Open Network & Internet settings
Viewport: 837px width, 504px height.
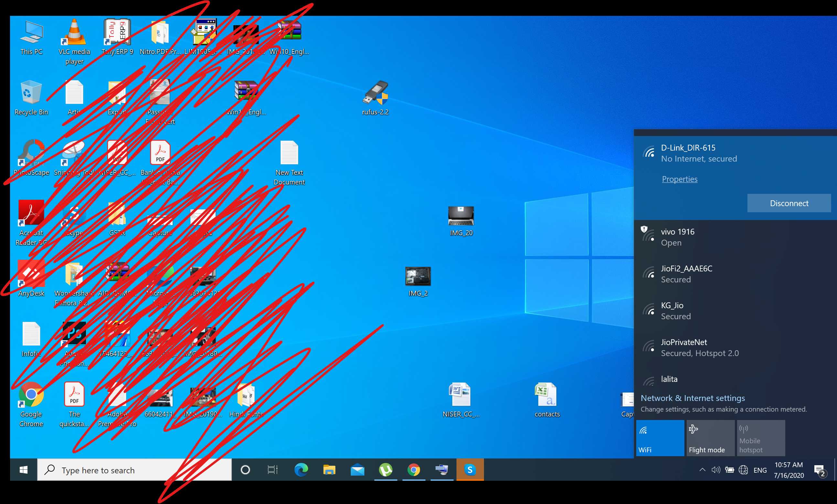(692, 398)
